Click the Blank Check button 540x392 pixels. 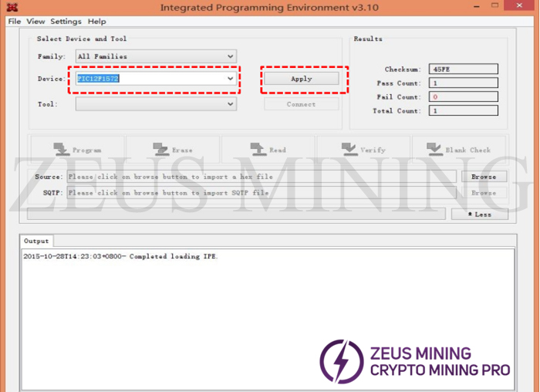pyautogui.click(x=460, y=150)
